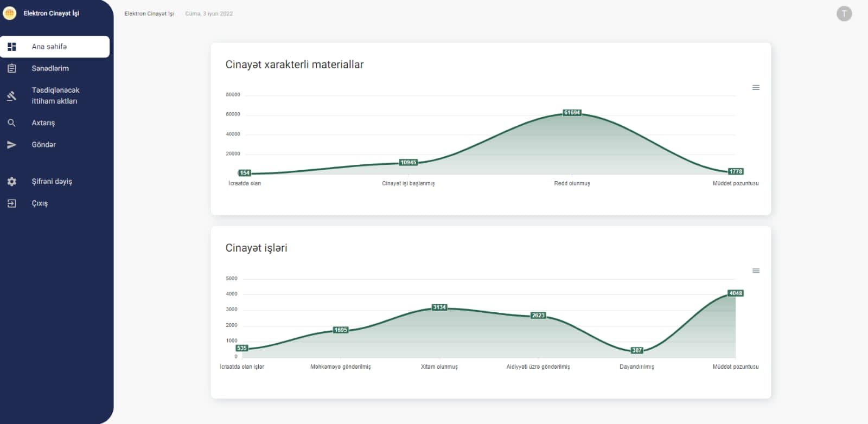
Task: Click the Ana səhifə dashboard grid icon
Action: tap(11, 47)
